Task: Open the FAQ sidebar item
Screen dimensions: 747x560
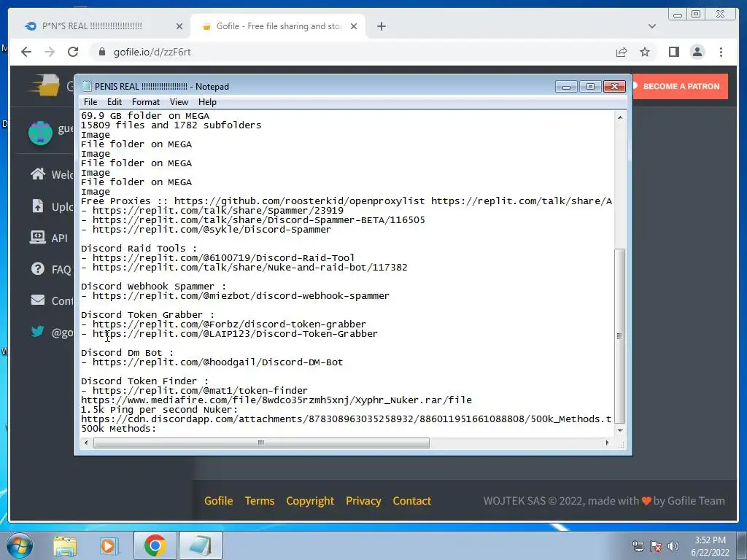Action: pos(50,269)
